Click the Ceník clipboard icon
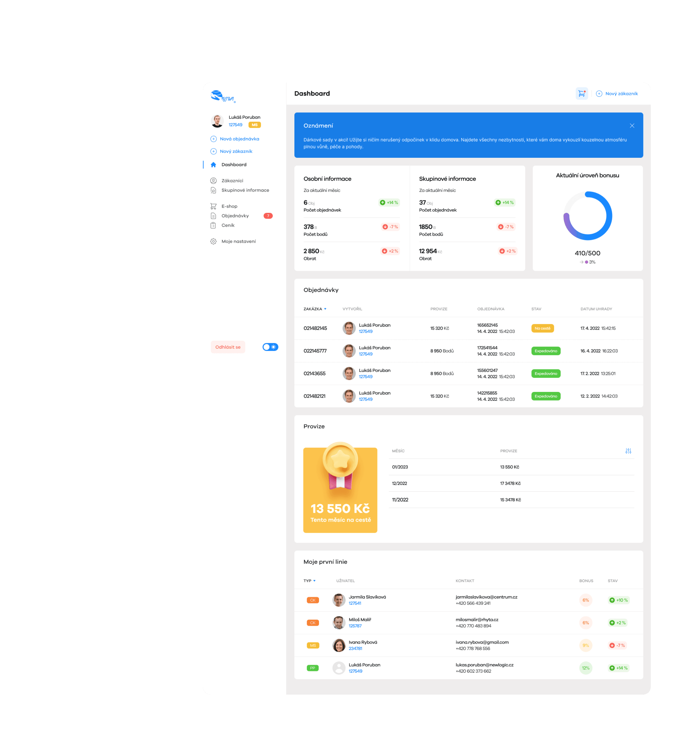 pyautogui.click(x=213, y=225)
